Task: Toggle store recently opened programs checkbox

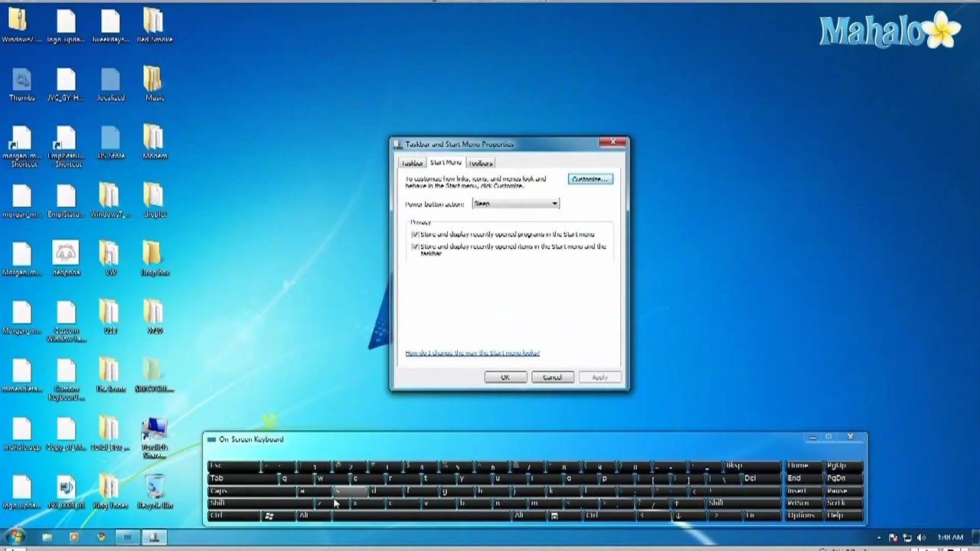Action: [x=415, y=234]
